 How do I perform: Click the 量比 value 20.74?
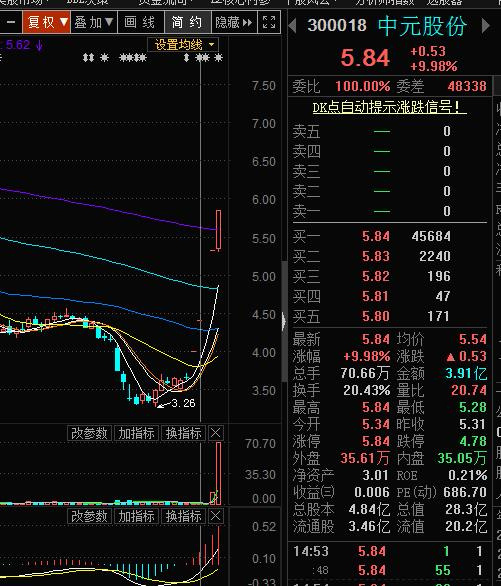point(469,391)
